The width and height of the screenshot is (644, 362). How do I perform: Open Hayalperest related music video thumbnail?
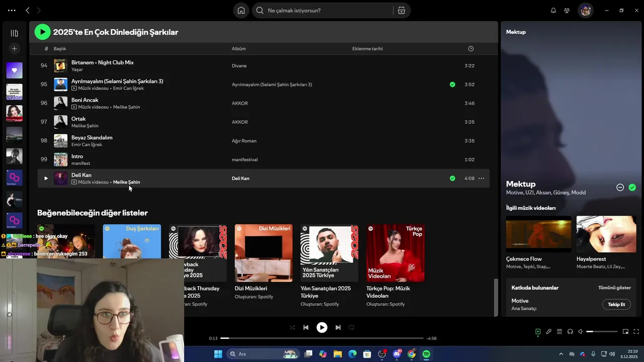tap(606, 234)
